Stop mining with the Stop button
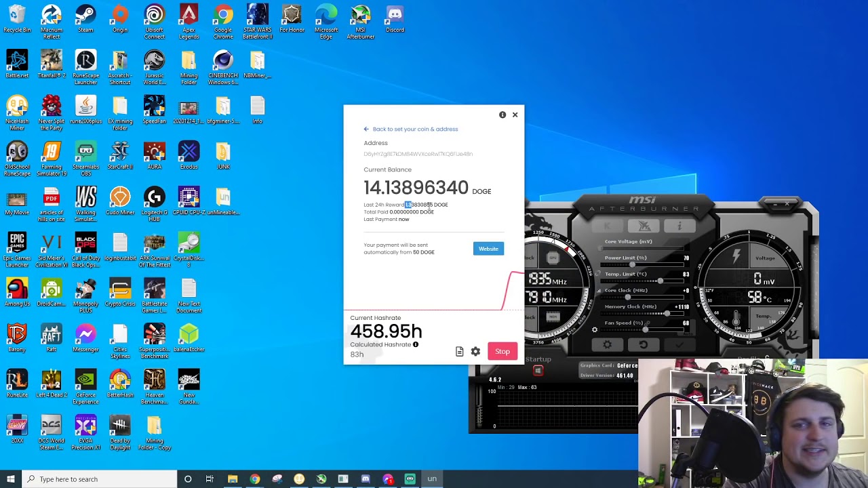The image size is (868, 488). (502, 351)
